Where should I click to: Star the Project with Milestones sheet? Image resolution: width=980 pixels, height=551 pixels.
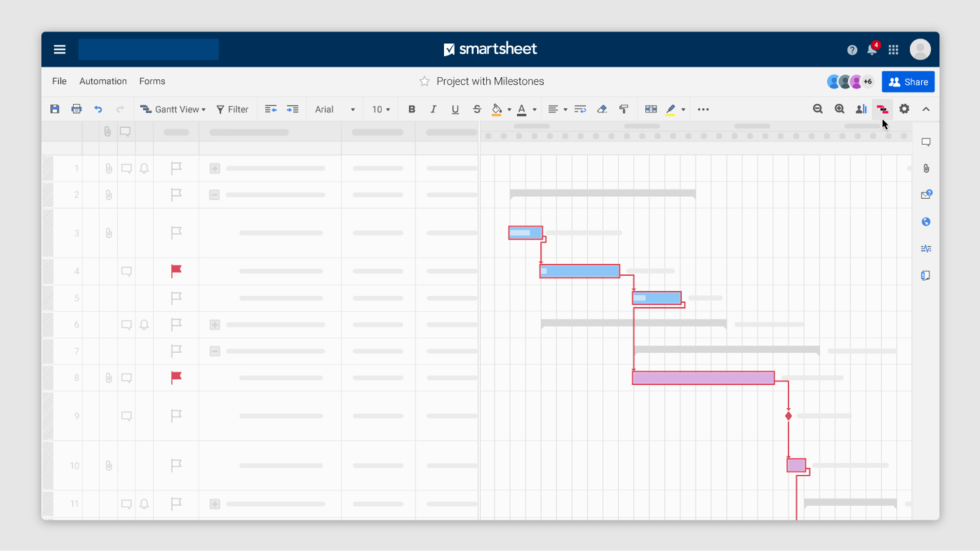(x=424, y=81)
